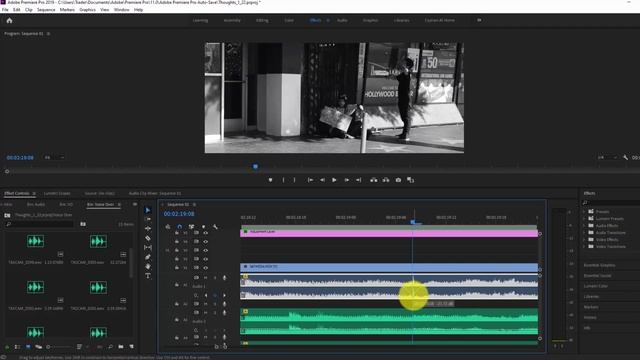Screen dimensions: 640x360
Task: Click bin thumbnail size slider
Action: pyautogui.click(x=59, y=347)
